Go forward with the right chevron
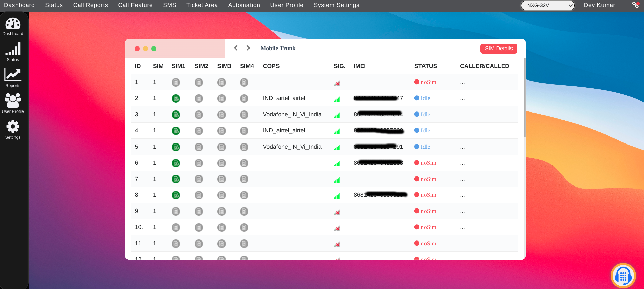644x289 pixels. tap(248, 48)
